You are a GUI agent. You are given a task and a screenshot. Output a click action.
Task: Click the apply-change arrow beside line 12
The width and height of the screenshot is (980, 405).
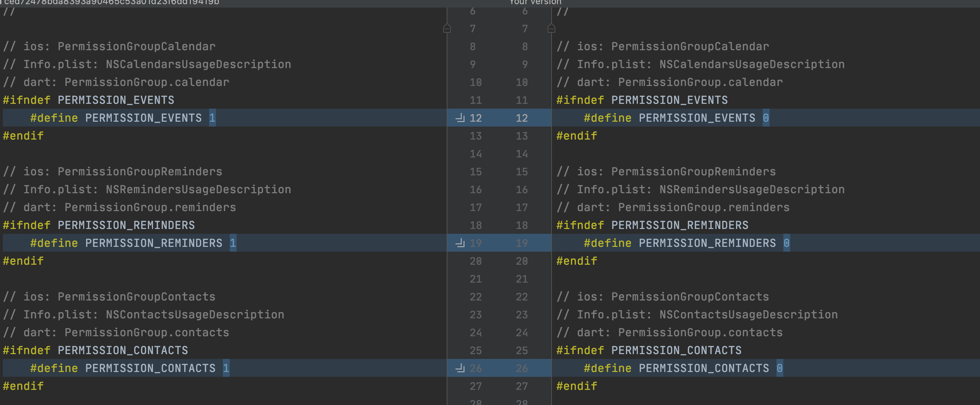coord(461,118)
